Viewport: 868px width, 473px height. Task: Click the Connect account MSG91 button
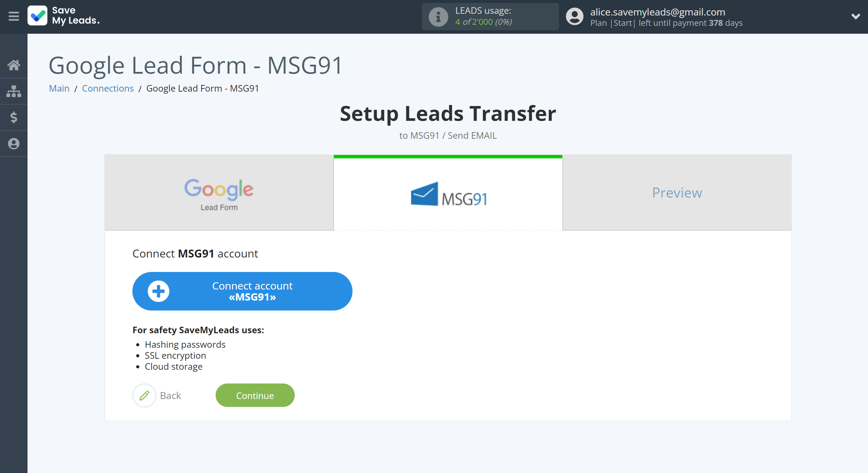(x=242, y=291)
